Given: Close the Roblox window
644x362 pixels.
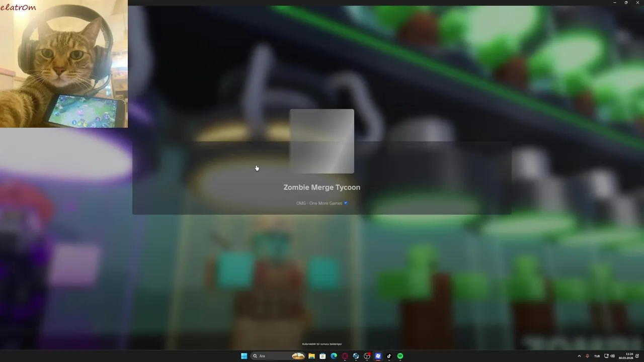Looking at the screenshot, I should (637, 3).
